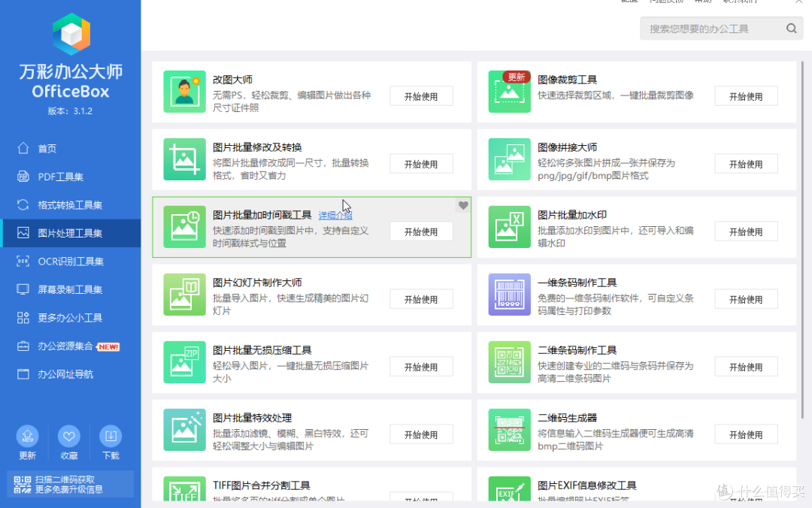812x508 pixels.
Task: Open the 改图大师 tool icon
Action: click(x=184, y=92)
